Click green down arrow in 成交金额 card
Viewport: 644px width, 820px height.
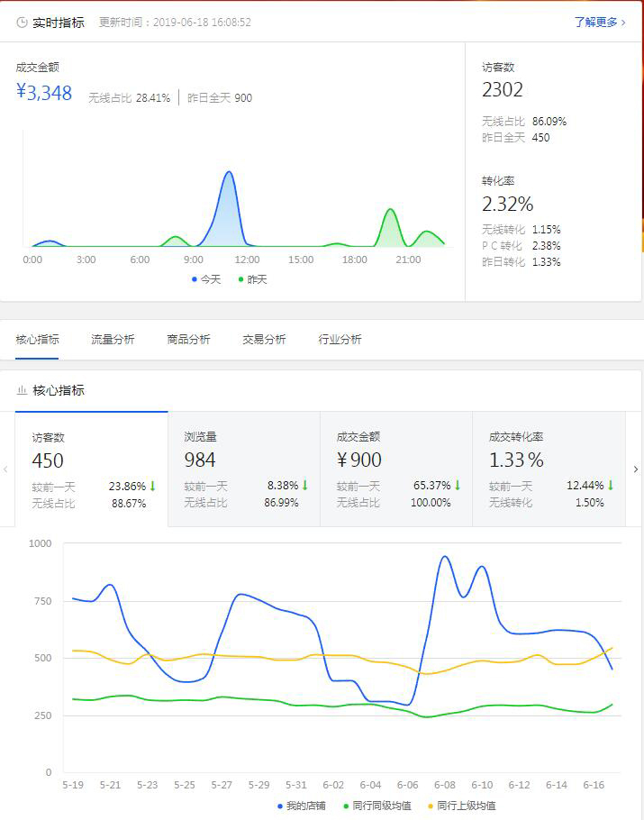[x=458, y=486]
